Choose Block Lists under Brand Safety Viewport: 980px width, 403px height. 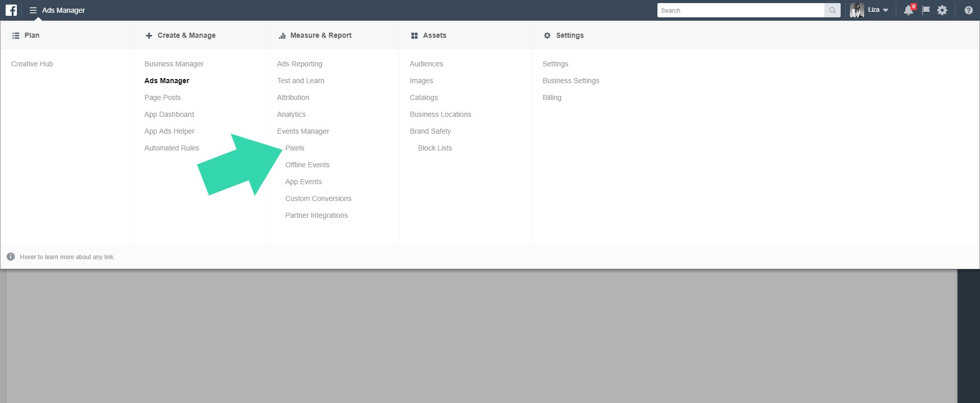[435, 148]
